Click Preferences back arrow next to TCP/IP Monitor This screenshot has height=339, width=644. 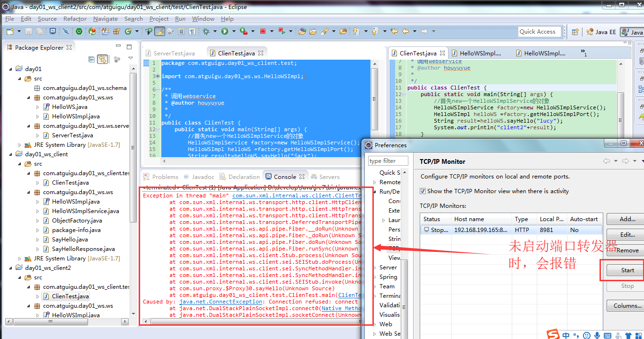click(607, 161)
